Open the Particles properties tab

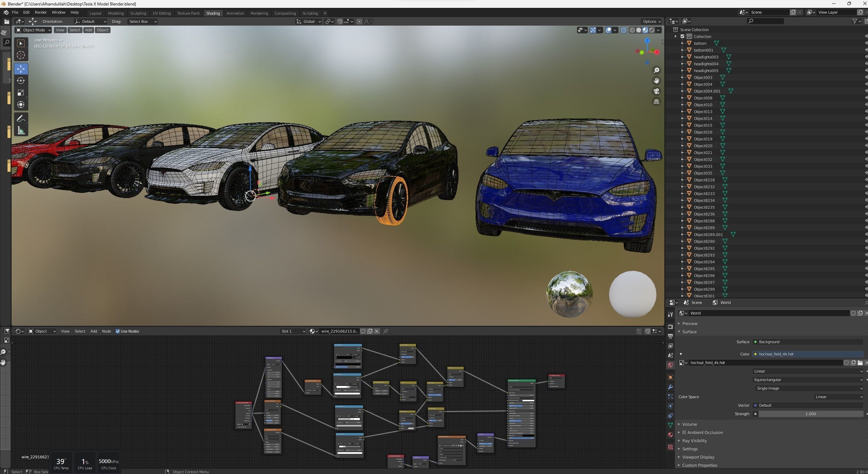point(670,396)
